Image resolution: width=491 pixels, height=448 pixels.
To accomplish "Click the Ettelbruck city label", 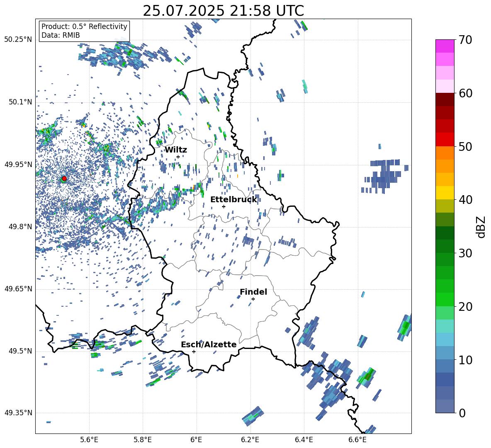I will (x=233, y=199).
